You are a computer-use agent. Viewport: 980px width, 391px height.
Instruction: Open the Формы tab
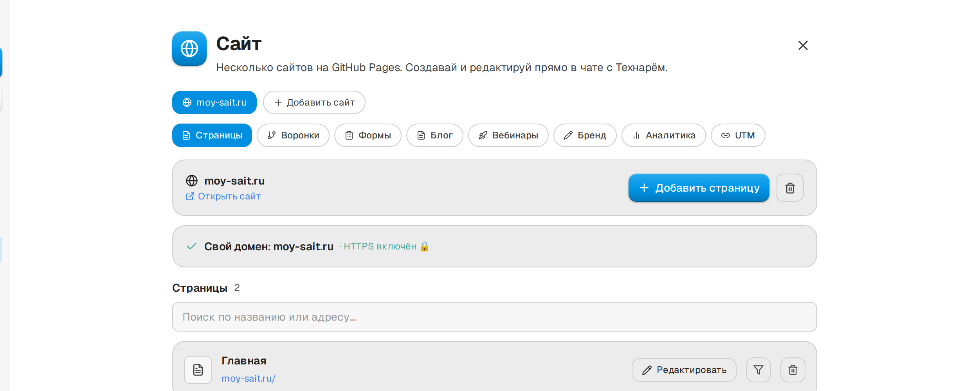click(x=368, y=135)
